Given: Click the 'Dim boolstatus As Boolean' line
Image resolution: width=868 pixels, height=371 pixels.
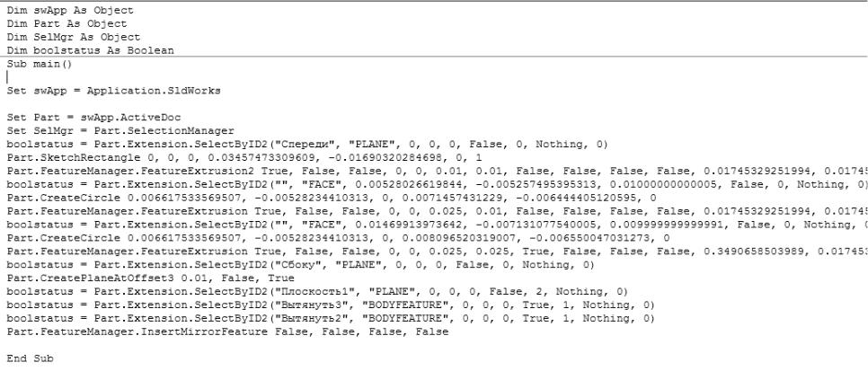Looking at the screenshot, I should tap(90, 50).
